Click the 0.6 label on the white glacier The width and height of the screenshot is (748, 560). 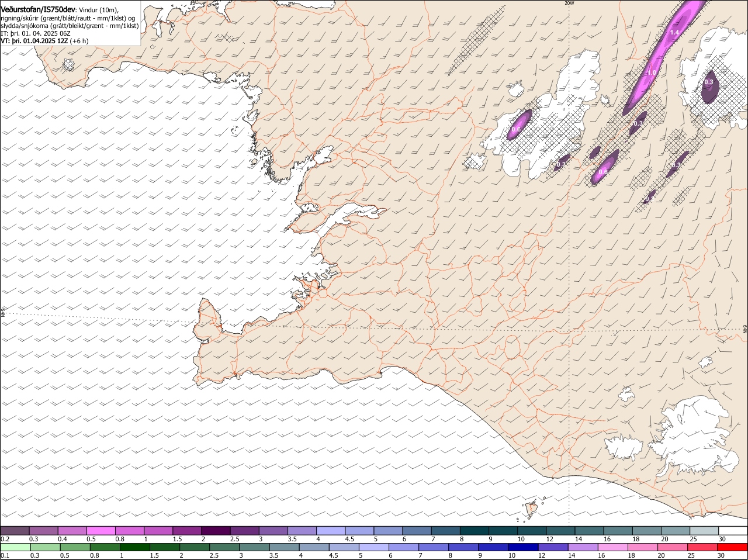[x=516, y=129]
